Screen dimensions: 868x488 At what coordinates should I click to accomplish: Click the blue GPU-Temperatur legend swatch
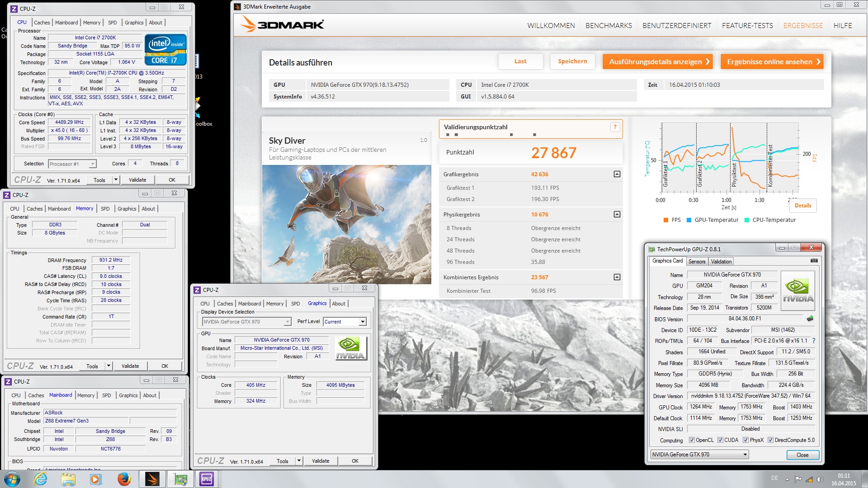tap(689, 220)
